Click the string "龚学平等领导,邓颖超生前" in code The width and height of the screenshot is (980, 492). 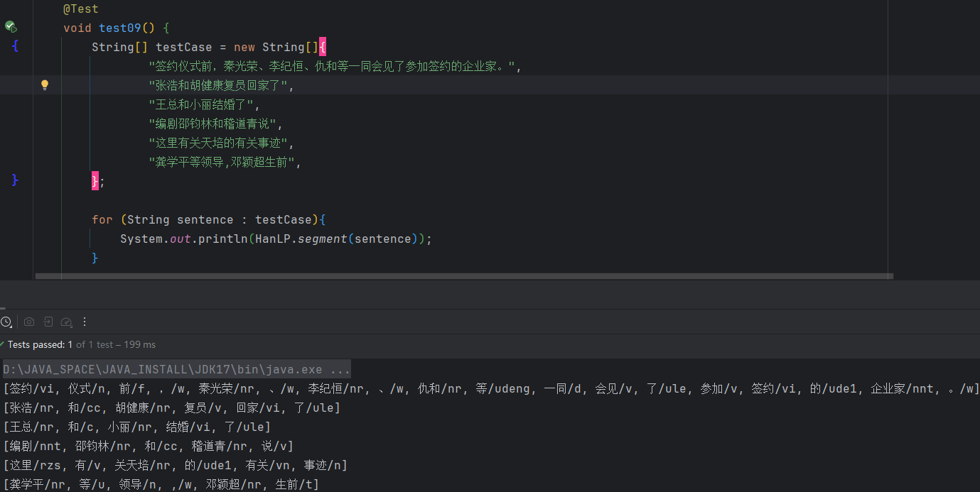coord(222,162)
